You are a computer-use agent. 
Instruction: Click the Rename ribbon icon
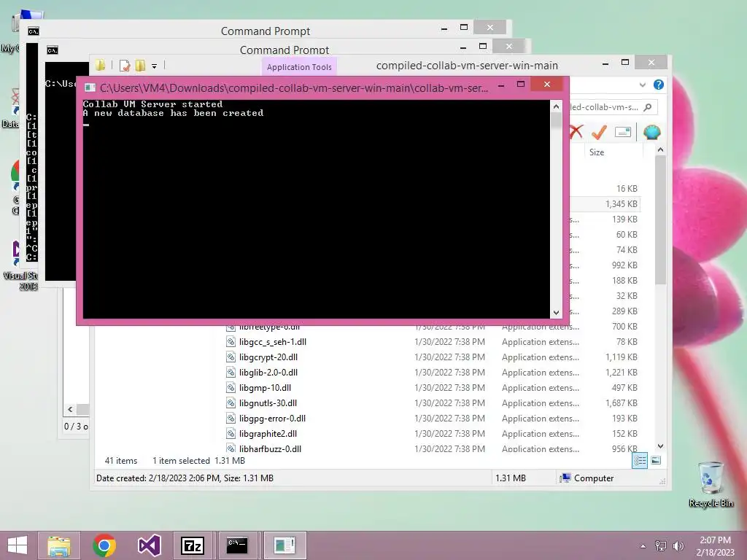[623, 132]
